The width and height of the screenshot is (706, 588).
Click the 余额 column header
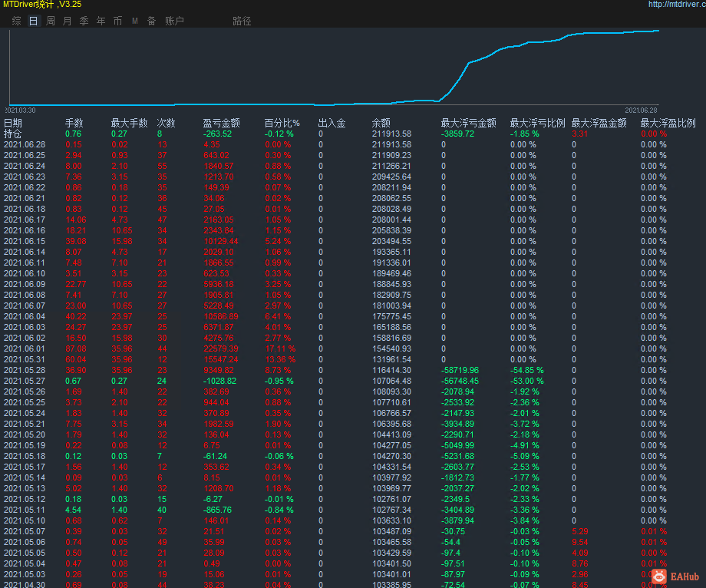coord(381,123)
